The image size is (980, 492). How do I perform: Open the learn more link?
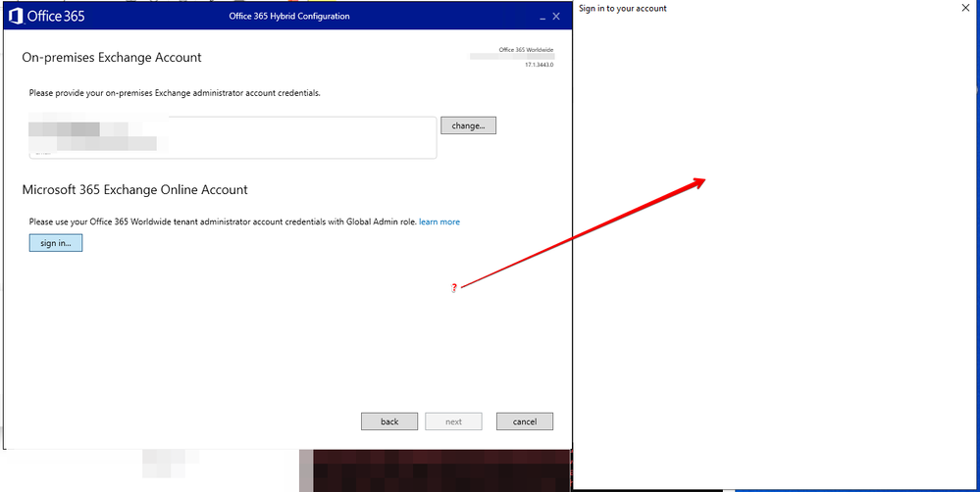tap(439, 221)
